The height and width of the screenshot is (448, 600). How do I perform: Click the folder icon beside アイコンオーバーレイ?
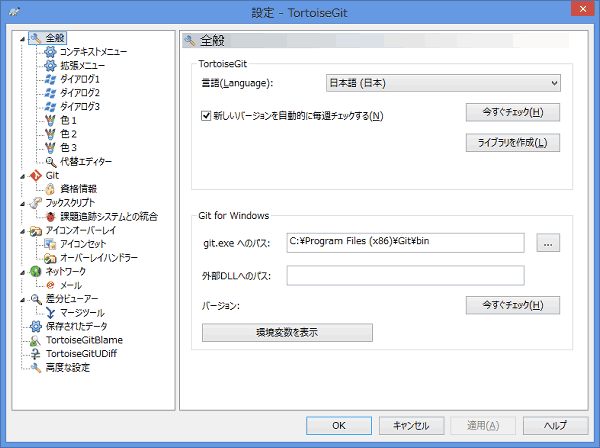[36, 231]
